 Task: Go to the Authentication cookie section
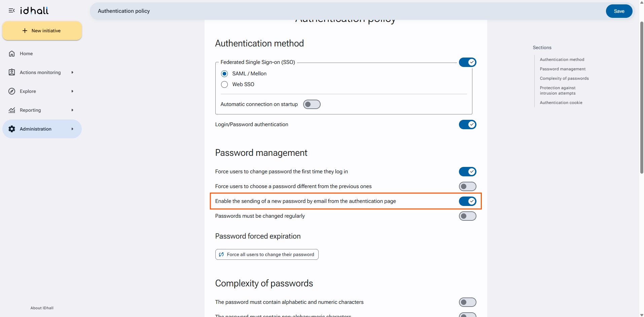[x=561, y=103]
